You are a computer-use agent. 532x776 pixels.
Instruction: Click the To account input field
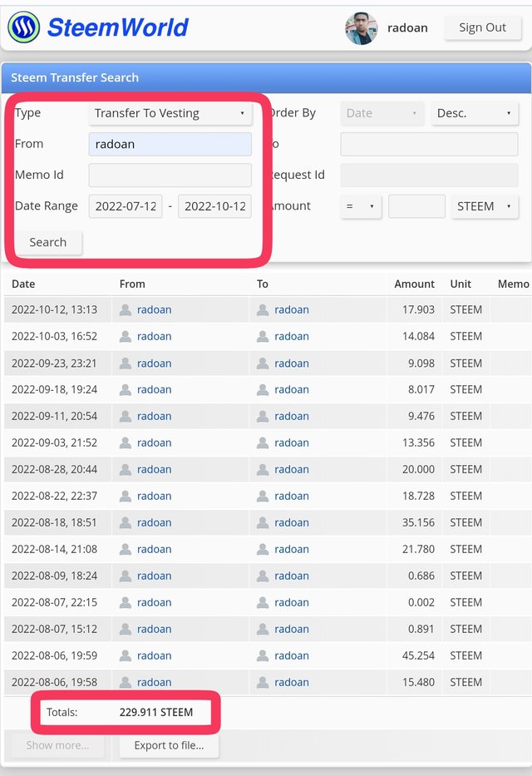click(x=429, y=144)
